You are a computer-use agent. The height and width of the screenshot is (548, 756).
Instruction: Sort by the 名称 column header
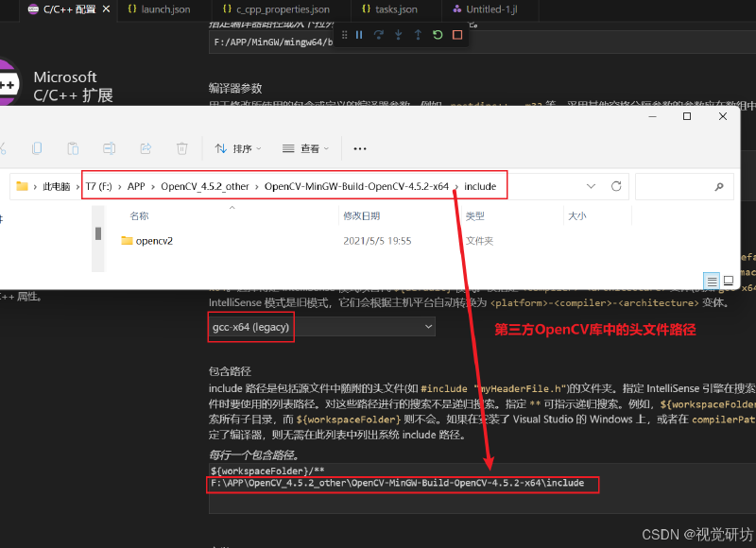point(139,216)
